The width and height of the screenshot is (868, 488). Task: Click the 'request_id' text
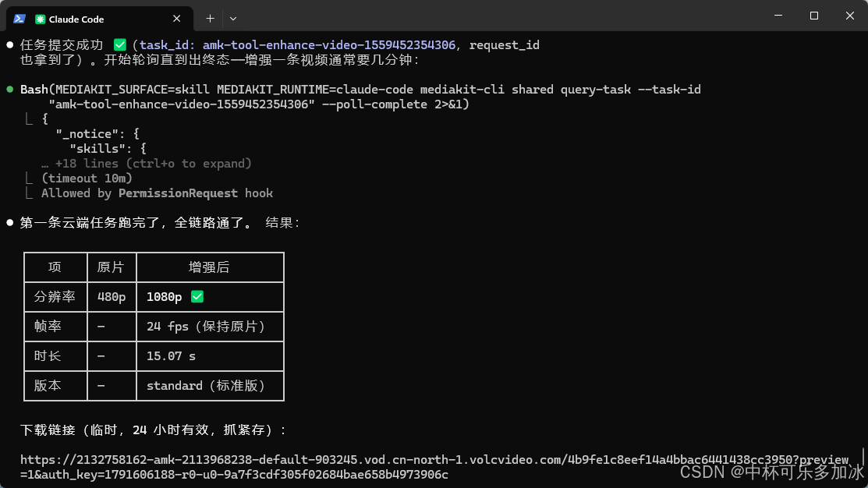coord(505,44)
